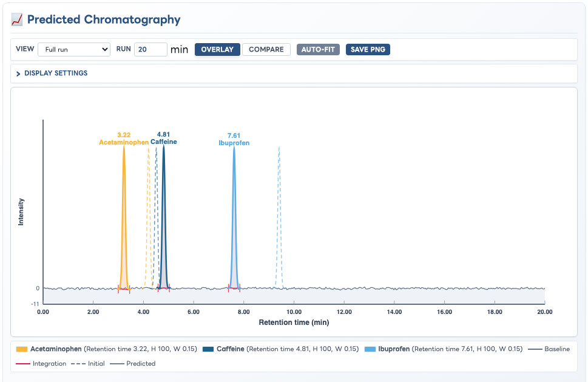Toggle the Caffeine dark blue legend swatch

(208, 349)
